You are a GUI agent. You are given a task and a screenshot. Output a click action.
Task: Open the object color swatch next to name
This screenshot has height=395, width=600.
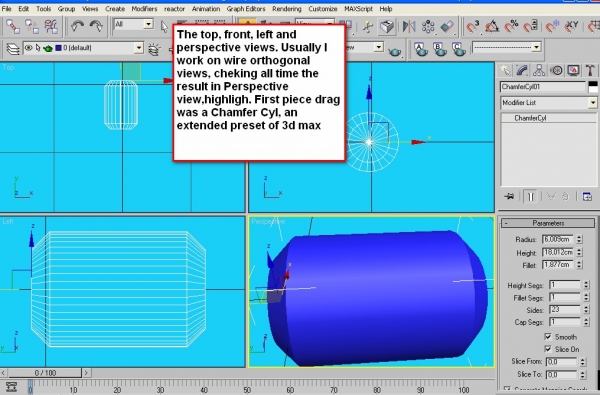tap(593, 87)
